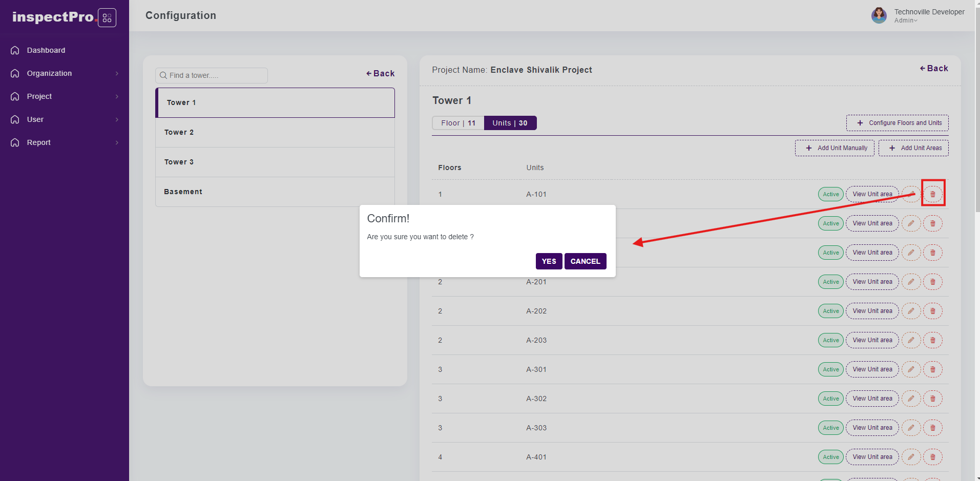The width and height of the screenshot is (980, 481).
Task: Toggle the Active status for unit A-203
Action: pos(830,340)
